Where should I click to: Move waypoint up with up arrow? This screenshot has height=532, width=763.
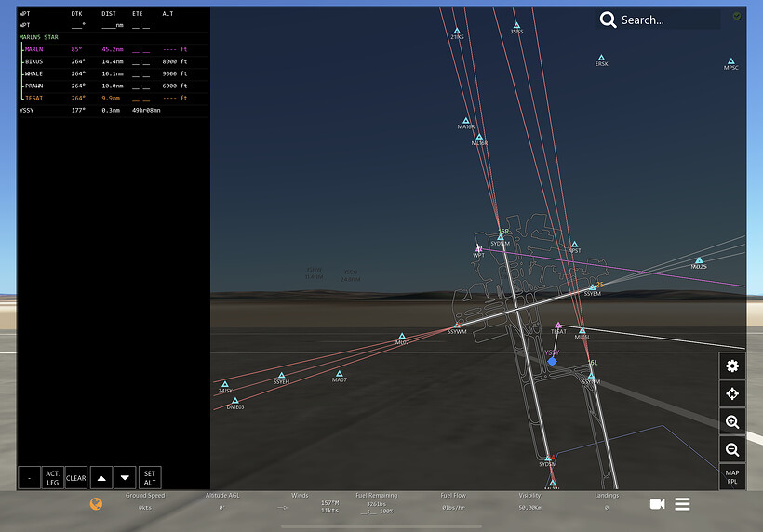[x=101, y=477]
